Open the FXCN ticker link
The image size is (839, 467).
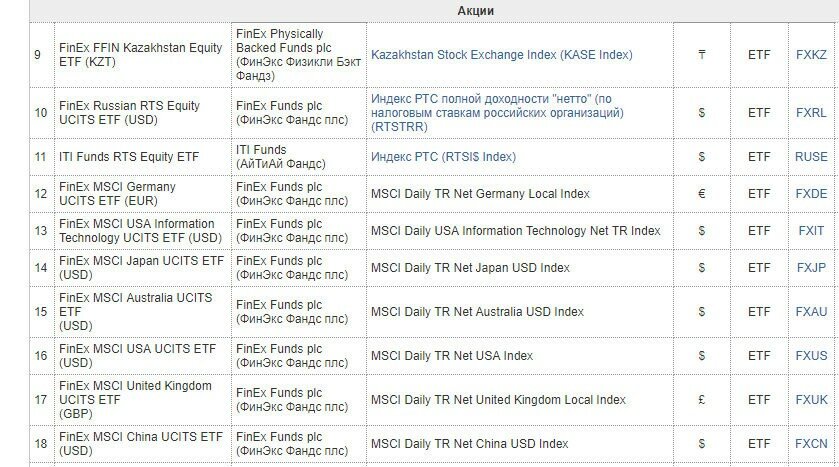point(811,444)
